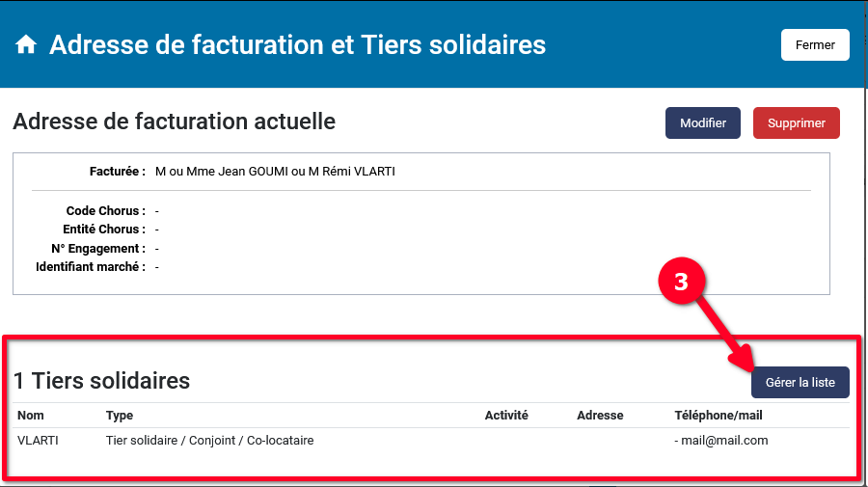The width and height of the screenshot is (868, 487).
Task: Select the VLARTI row name cell
Action: point(37,441)
